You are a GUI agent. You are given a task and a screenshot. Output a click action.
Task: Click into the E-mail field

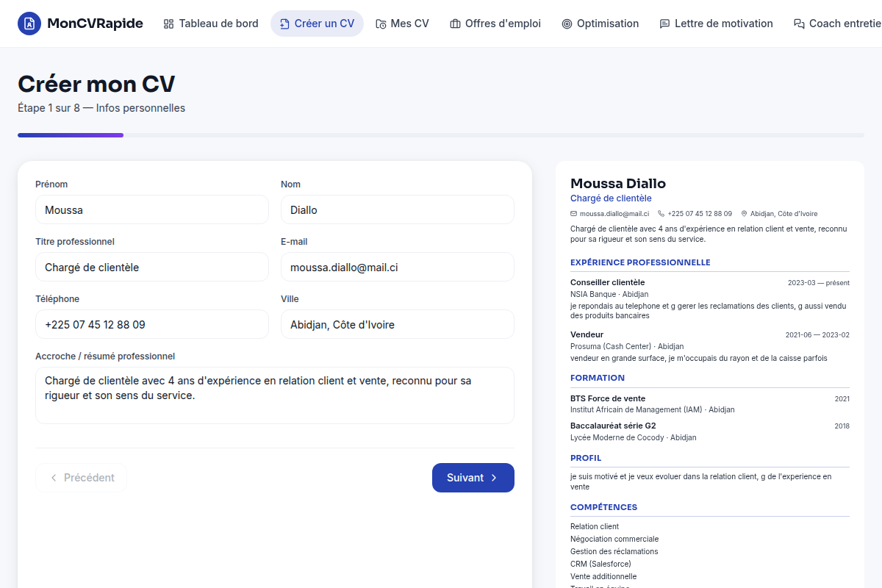398,267
